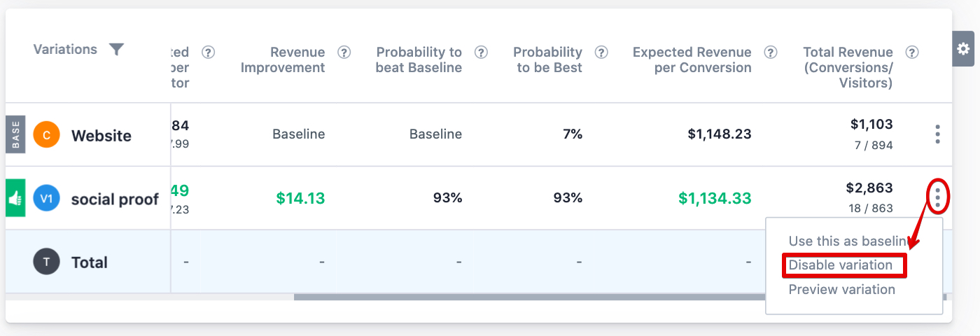Image resolution: width=980 pixels, height=336 pixels.
Task: Select Preview variation menu entry
Action: point(842,290)
